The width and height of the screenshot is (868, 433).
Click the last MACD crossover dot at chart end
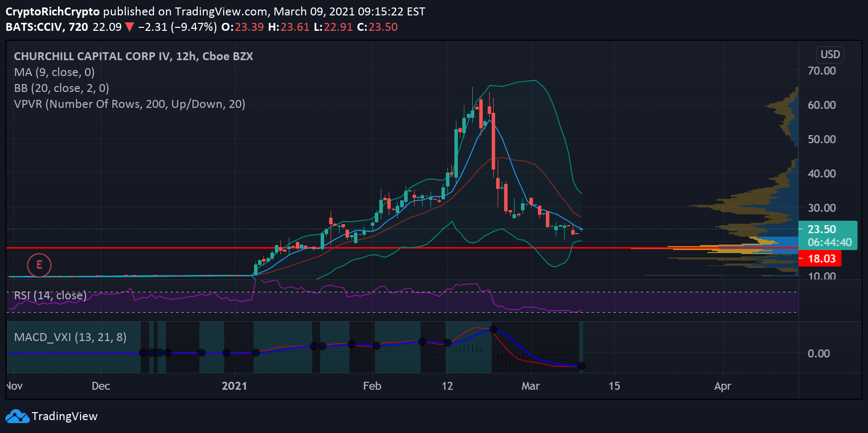pyautogui.click(x=582, y=366)
